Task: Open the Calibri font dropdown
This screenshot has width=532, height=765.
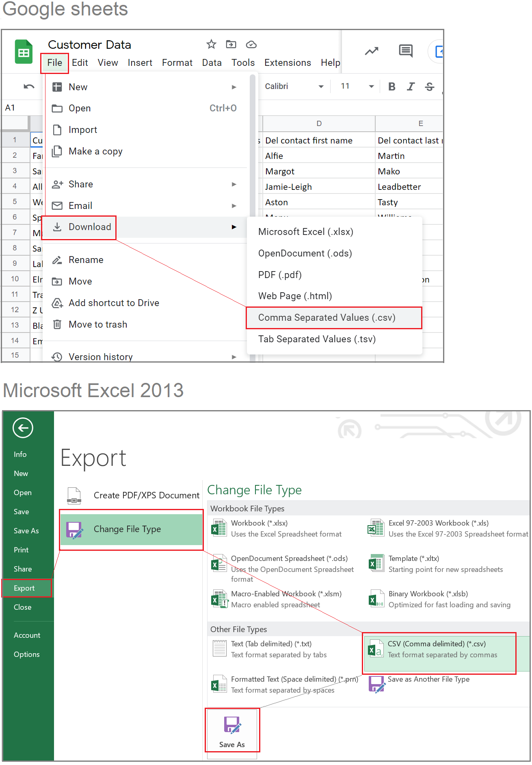Action: coord(294,86)
